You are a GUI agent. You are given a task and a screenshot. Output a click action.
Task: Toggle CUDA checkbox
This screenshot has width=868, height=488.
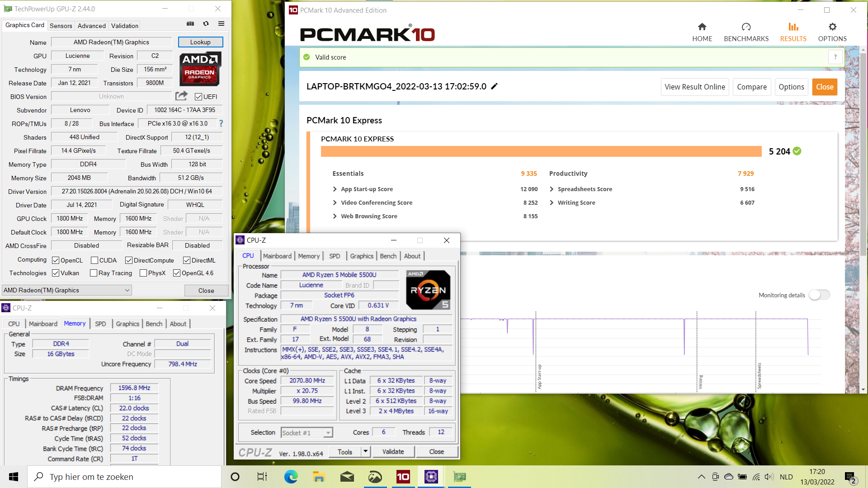tap(94, 260)
